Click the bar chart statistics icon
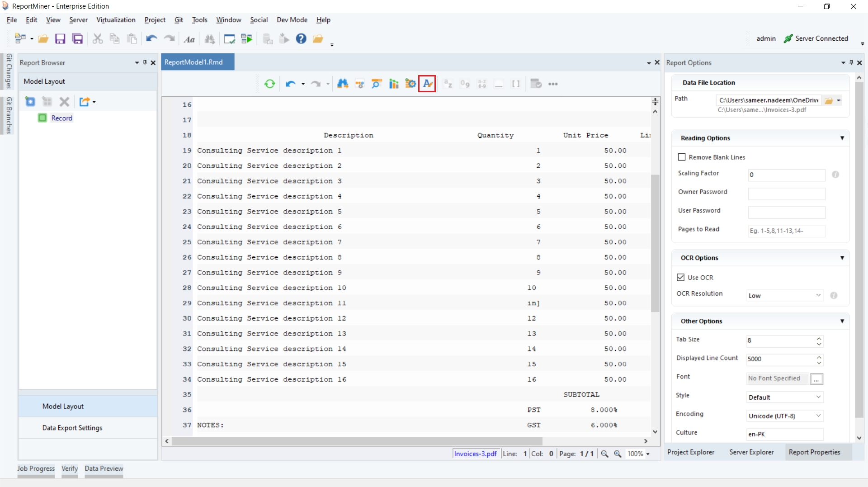868x487 pixels. [x=394, y=84]
